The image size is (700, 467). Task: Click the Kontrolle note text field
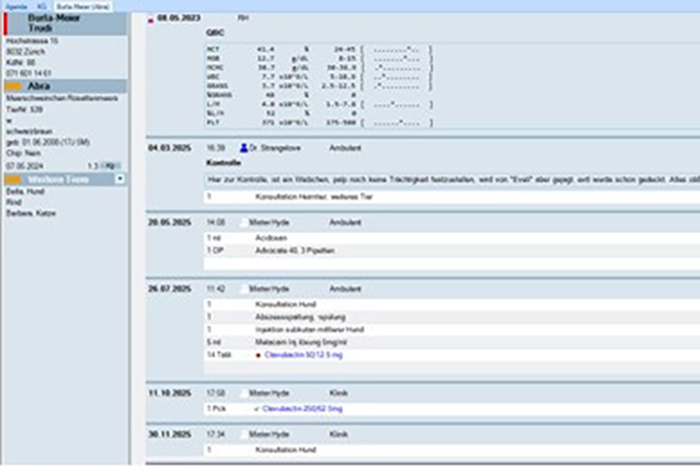[x=420, y=177]
